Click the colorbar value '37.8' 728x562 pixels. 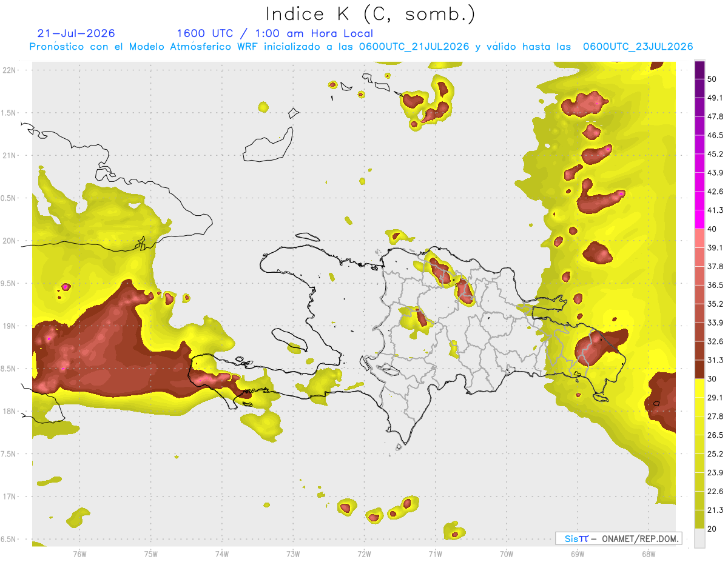tap(715, 266)
